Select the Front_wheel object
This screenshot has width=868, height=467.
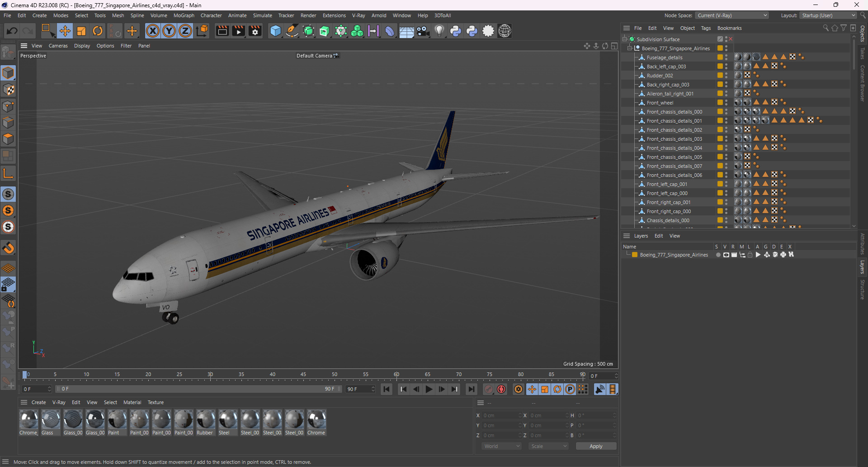(x=660, y=103)
